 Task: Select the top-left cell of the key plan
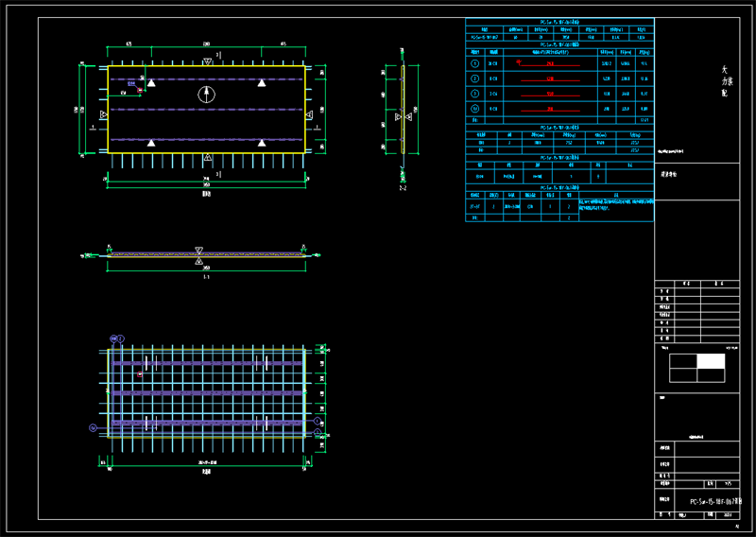pos(683,361)
